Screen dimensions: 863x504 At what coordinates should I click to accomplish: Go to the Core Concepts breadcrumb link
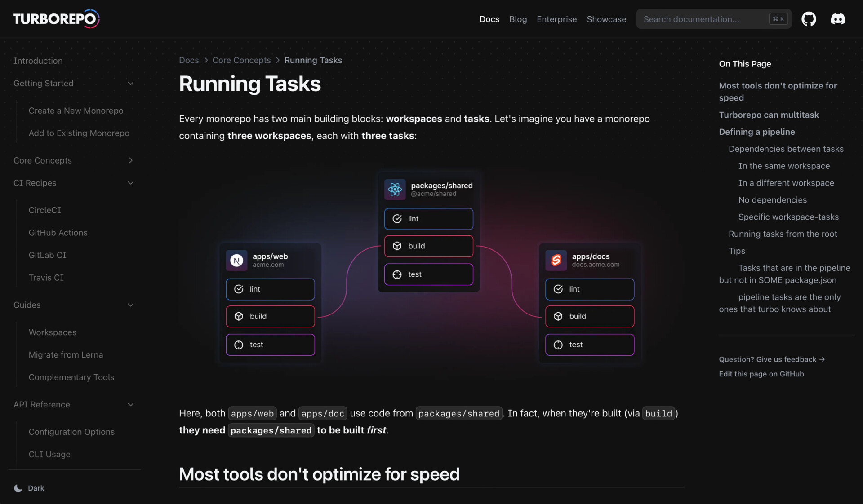tap(241, 60)
